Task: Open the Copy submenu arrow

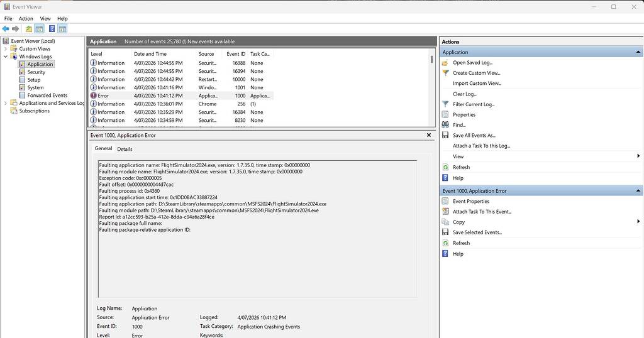Action: [638, 222]
